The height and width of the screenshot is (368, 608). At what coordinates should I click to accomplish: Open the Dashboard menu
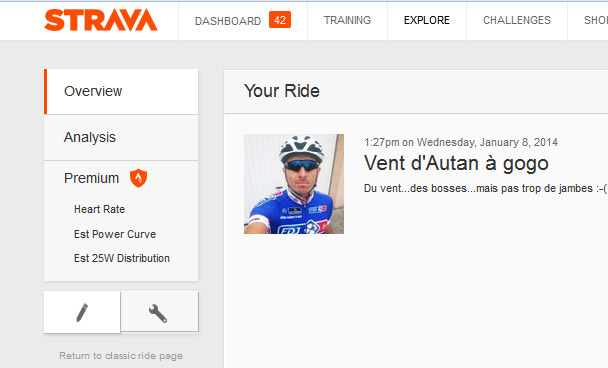(x=228, y=21)
